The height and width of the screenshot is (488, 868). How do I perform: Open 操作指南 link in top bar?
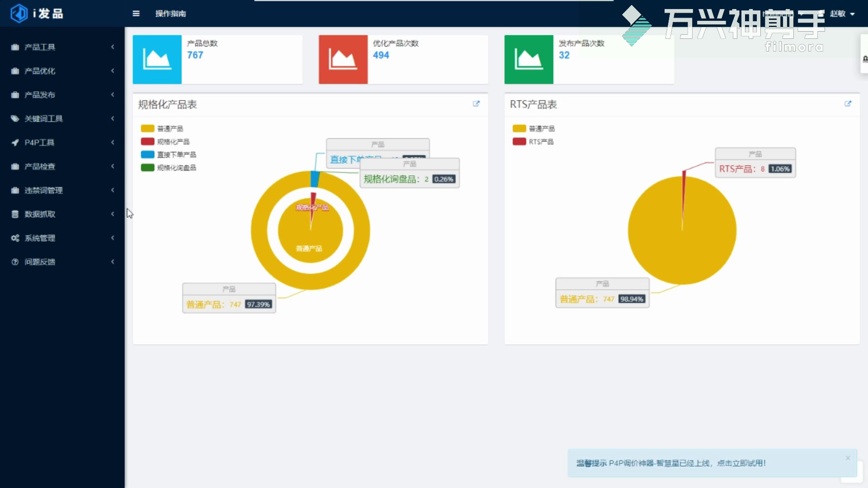point(170,14)
